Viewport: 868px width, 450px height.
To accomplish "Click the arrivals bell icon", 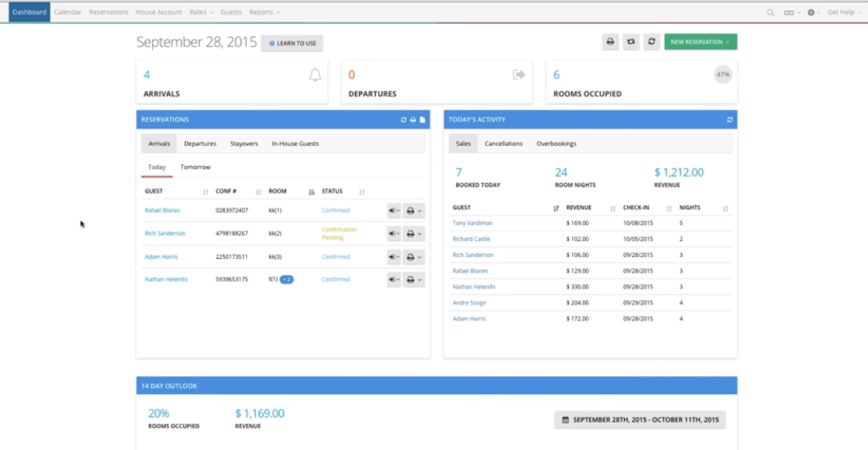I will coord(315,75).
